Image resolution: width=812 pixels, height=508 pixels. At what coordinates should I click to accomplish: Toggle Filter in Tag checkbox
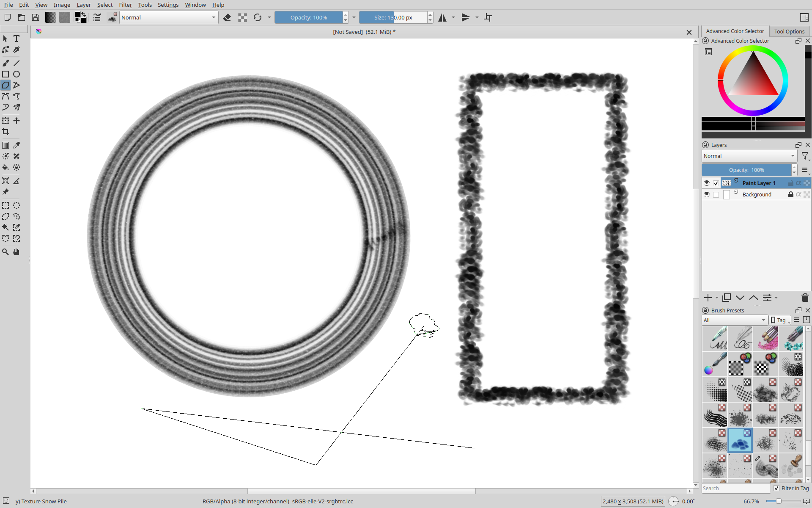[x=776, y=488]
